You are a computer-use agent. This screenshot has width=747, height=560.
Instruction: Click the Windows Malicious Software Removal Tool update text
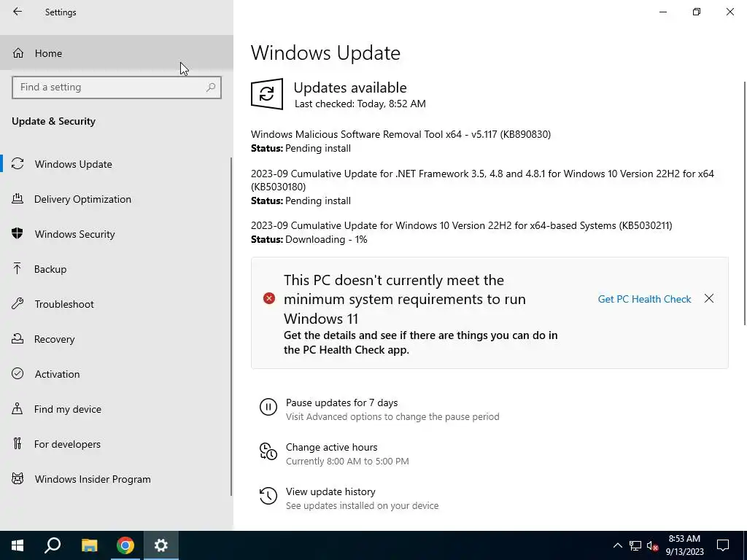click(x=400, y=134)
